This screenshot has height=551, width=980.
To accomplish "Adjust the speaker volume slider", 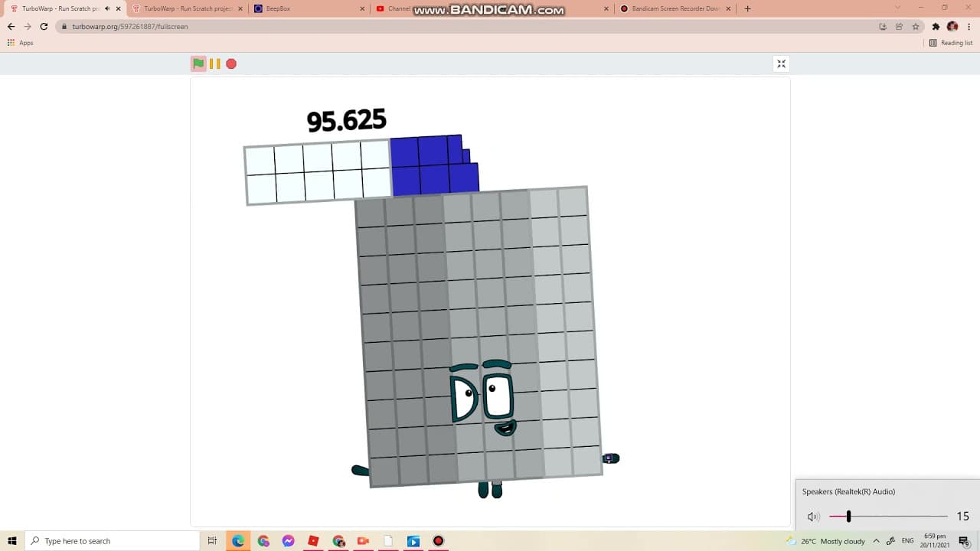I will 888,517.
